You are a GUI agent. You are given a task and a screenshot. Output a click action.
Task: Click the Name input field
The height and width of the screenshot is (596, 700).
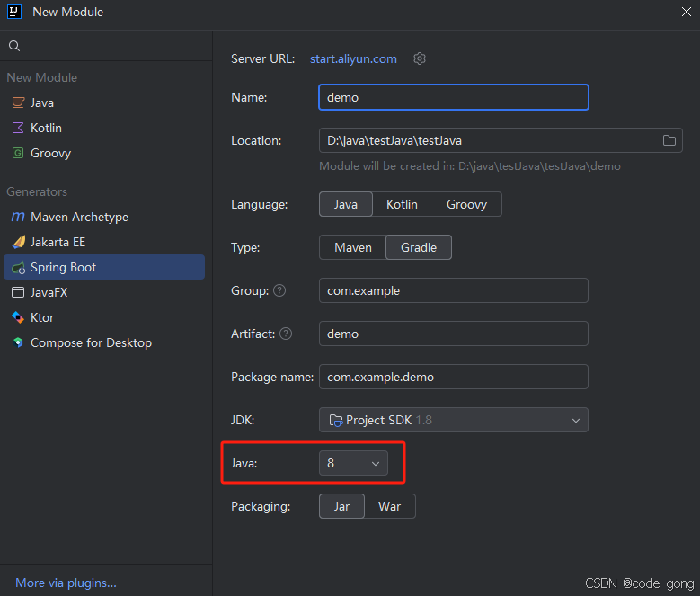(454, 97)
